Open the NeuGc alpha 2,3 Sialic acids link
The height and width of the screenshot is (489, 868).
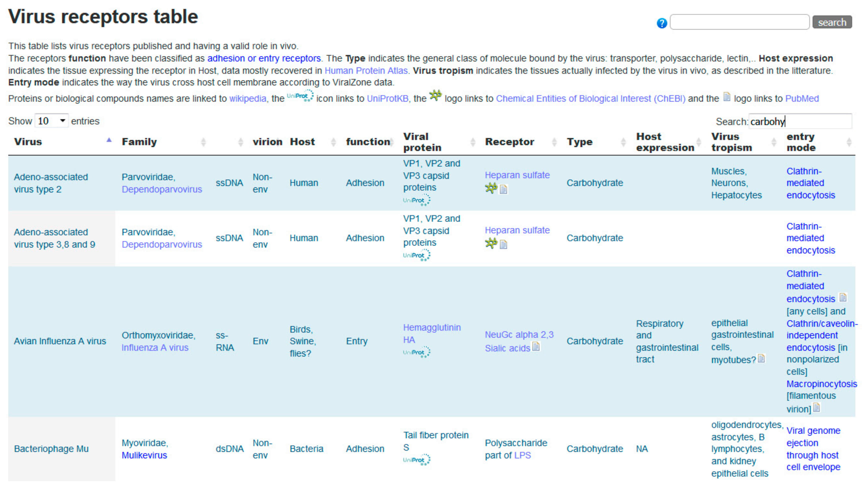pyautogui.click(x=519, y=341)
